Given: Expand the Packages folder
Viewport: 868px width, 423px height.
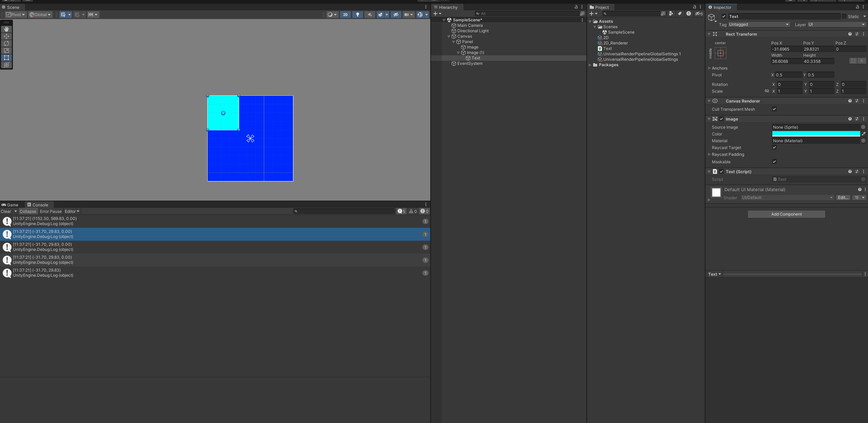Looking at the screenshot, I should [x=590, y=65].
